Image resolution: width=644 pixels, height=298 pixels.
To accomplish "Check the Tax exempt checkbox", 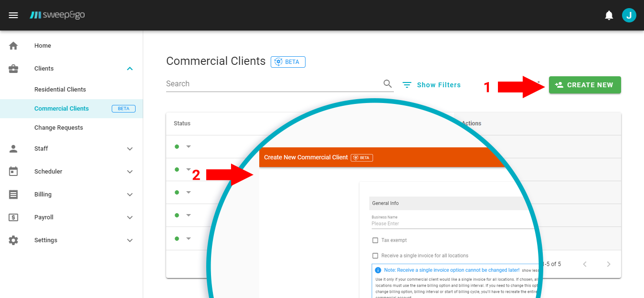I will [375, 240].
